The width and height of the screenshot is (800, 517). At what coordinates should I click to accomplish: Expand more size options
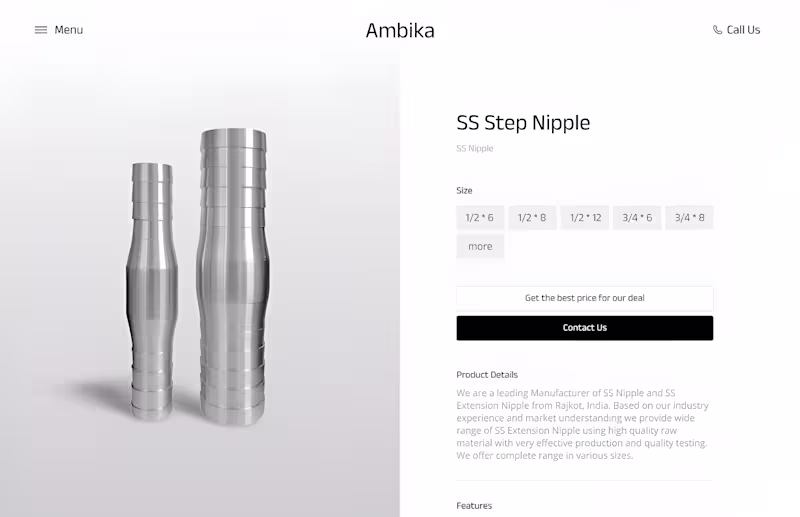tap(480, 247)
